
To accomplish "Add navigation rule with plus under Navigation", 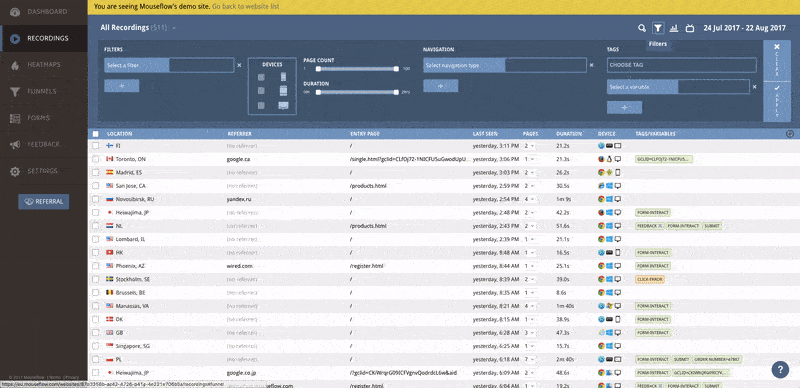I will (440, 86).
